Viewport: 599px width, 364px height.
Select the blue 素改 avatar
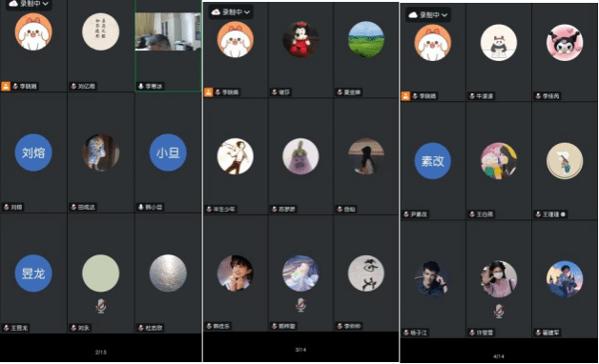(432, 161)
